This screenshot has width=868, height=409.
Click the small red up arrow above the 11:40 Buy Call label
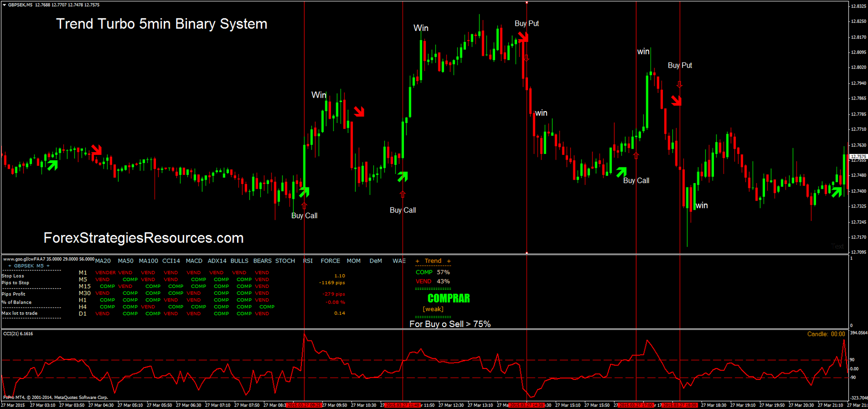tap(403, 194)
